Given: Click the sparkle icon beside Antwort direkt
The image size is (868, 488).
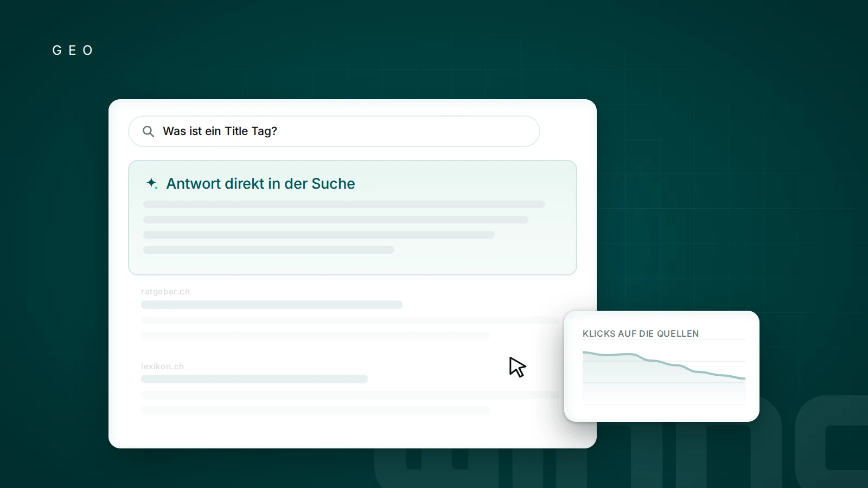Looking at the screenshot, I should coord(152,184).
